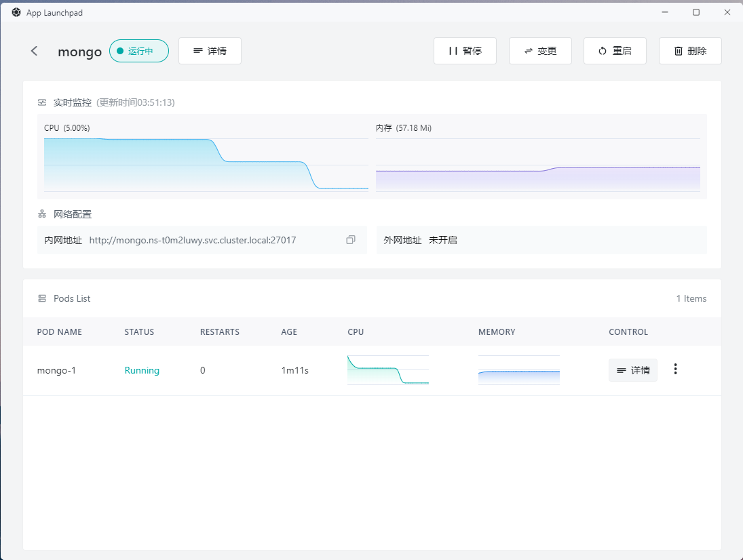743x560 pixels.
Task: Click the MEMORY column header
Action: click(497, 332)
